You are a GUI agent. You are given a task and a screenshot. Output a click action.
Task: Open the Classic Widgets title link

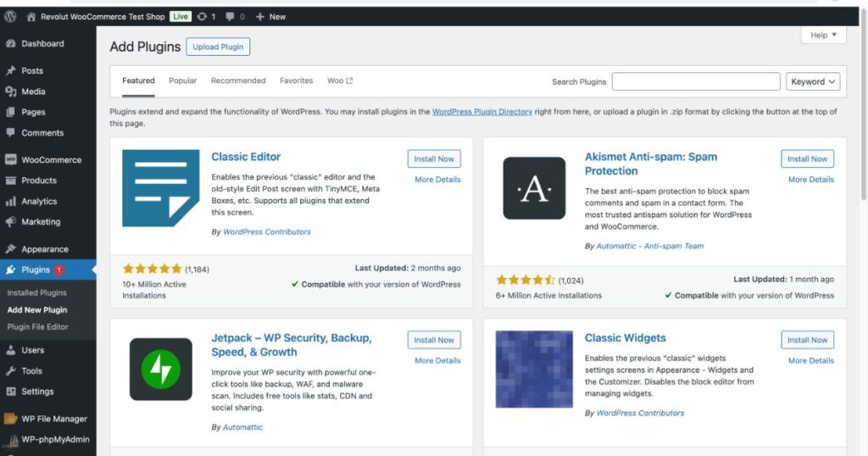(625, 337)
